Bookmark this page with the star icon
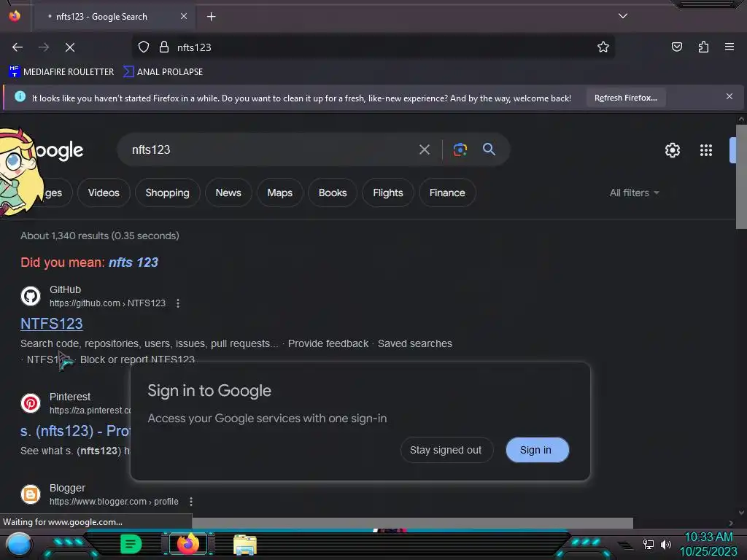This screenshot has height=560, width=747. tap(603, 47)
